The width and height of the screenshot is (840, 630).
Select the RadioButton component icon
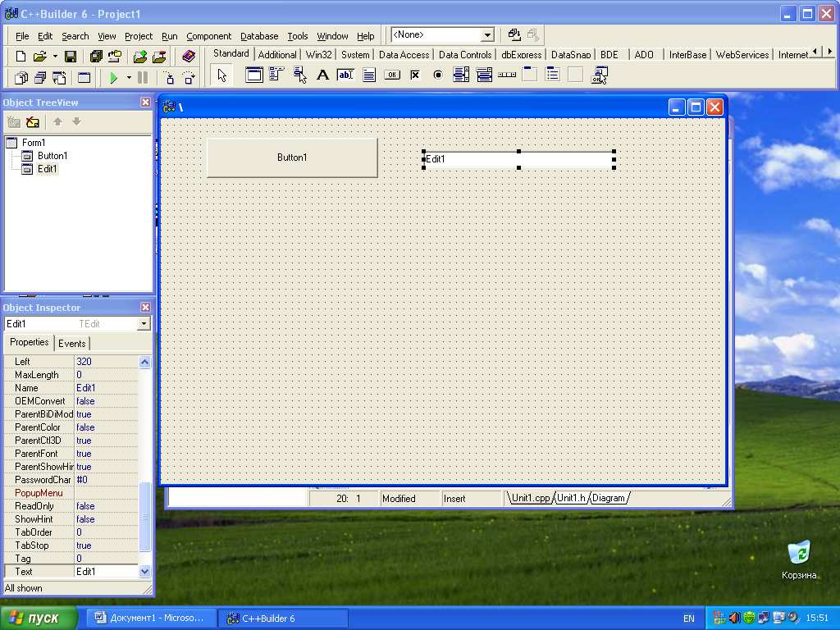[438, 75]
